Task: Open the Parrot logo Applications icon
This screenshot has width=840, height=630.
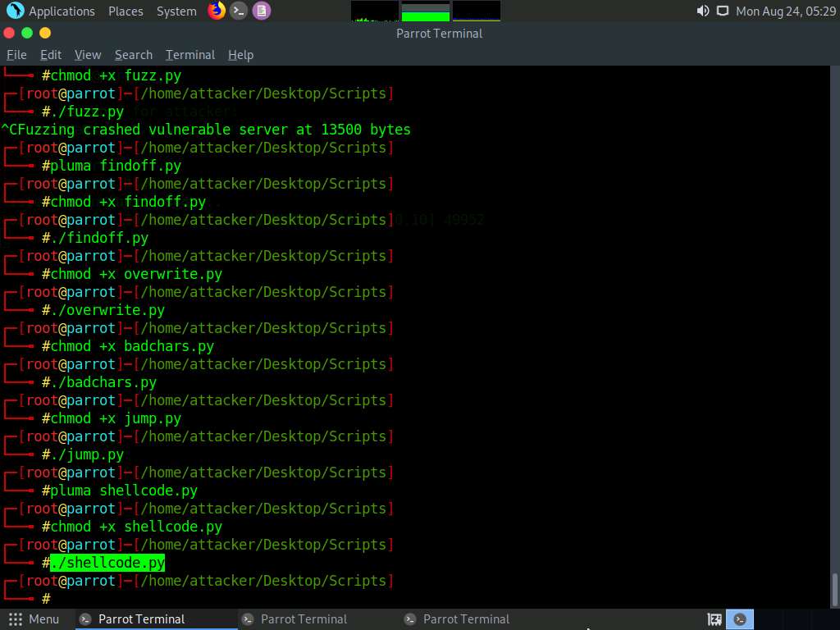Action: pos(15,11)
